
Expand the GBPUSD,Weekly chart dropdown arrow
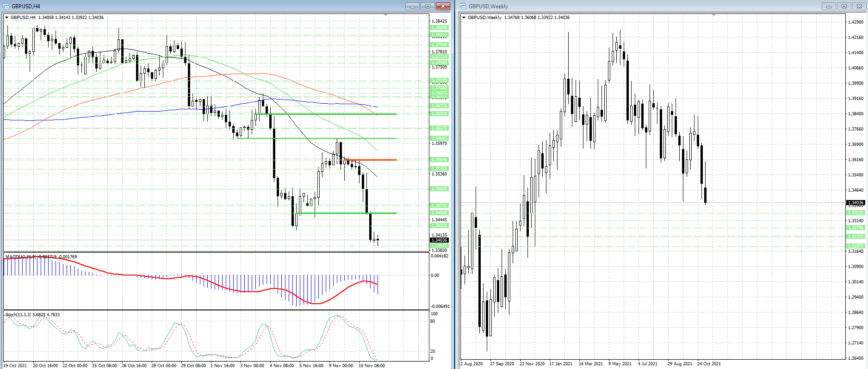coord(464,18)
